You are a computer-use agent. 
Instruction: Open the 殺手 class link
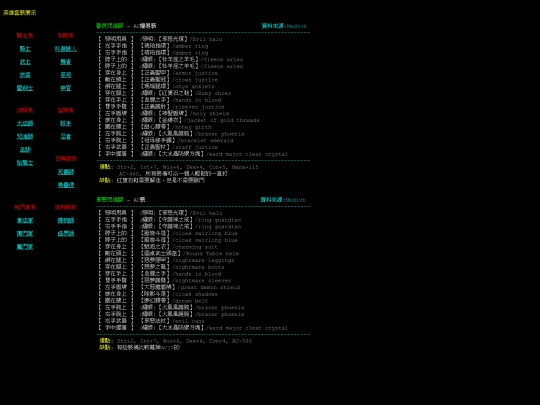click(65, 123)
